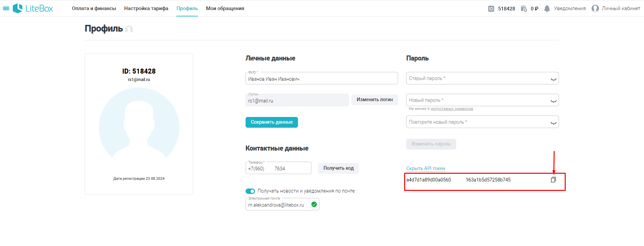Click the Контактные данные heading
The width and height of the screenshot is (644, 246).
pos(277,148)
